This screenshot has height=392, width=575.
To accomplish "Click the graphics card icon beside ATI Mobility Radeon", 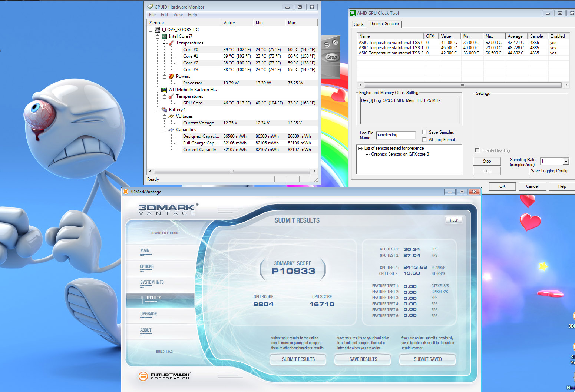I will [164, 90].
